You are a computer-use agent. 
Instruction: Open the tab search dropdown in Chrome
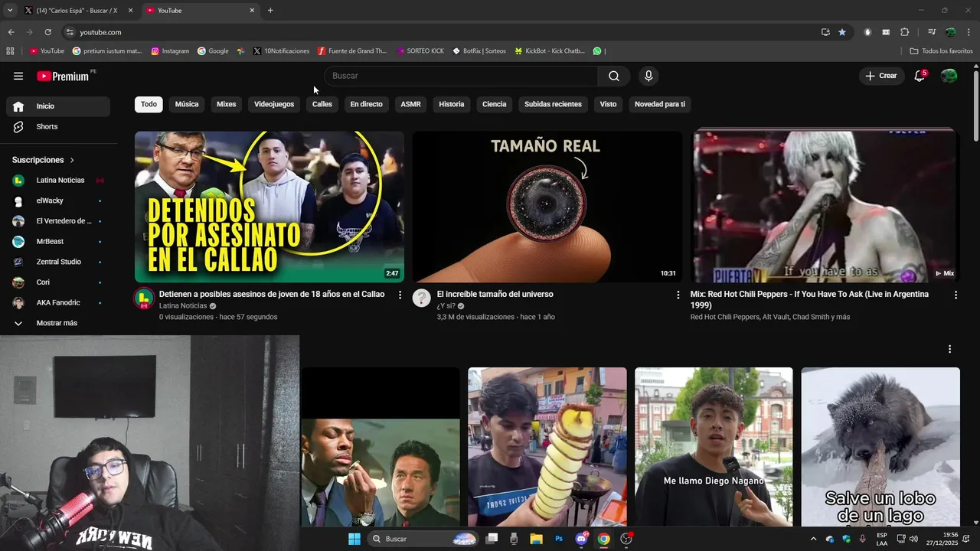[10, 10]
